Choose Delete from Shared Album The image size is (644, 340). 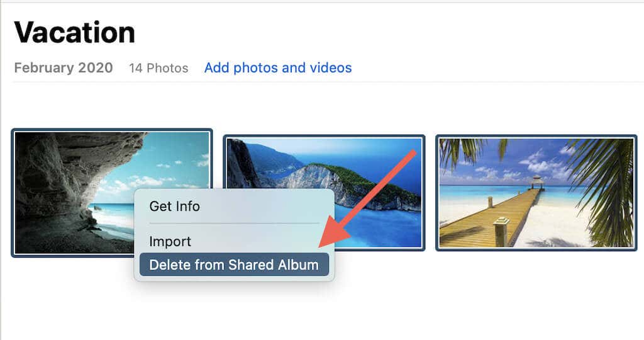tap(234, 264)
